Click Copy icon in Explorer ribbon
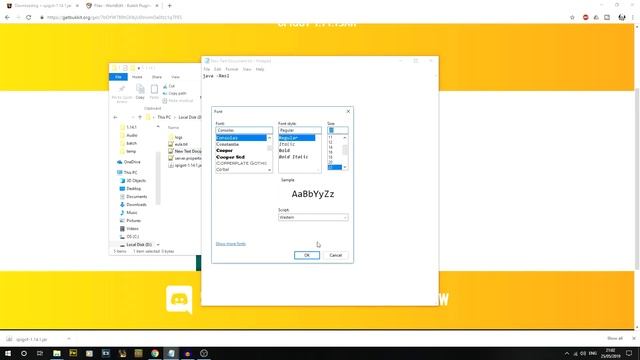640x360 pixels. click(140, 91)
